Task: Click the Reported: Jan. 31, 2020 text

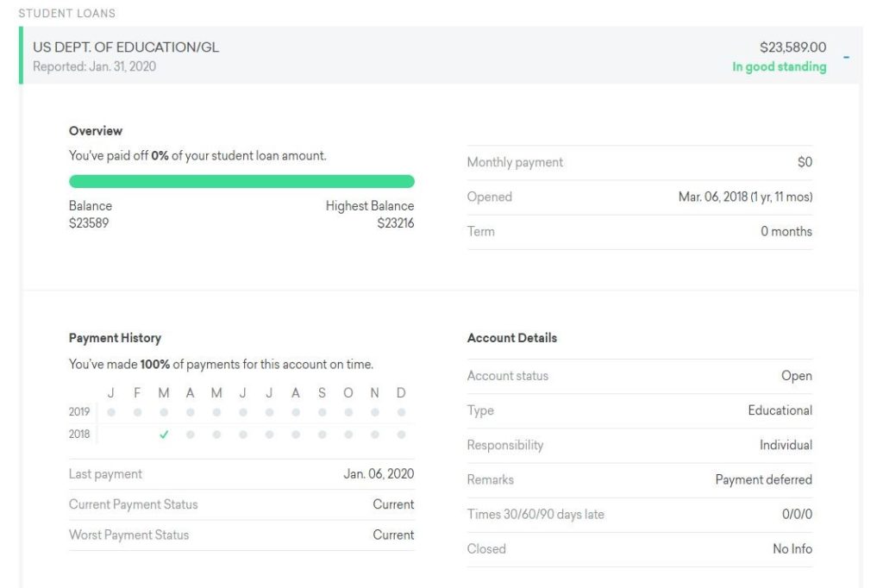Action: (x=94, y=66)
